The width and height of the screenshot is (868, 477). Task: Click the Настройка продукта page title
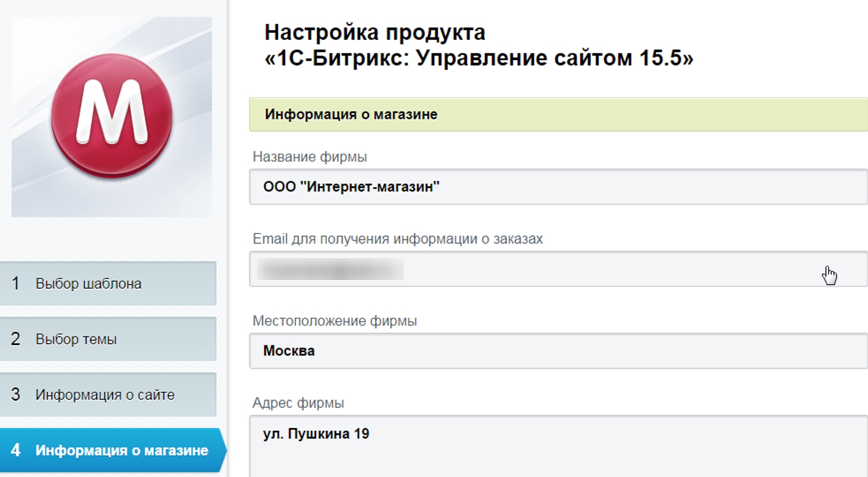tap(479, 45)
